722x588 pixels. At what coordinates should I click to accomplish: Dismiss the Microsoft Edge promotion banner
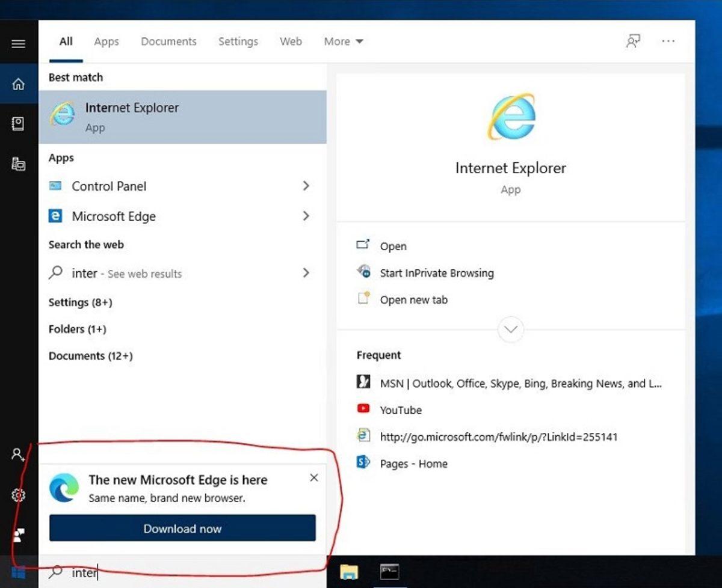tap(313, 477)
